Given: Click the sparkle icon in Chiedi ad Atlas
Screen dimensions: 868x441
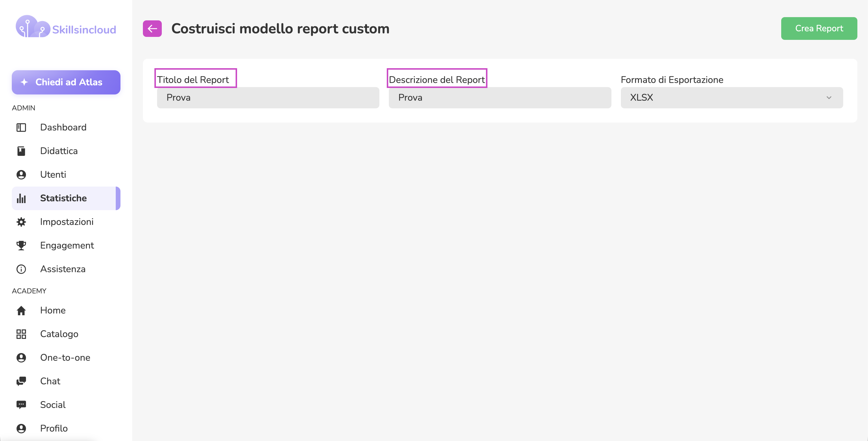Looking at the screenshot, I should click(x=24, y=82).
